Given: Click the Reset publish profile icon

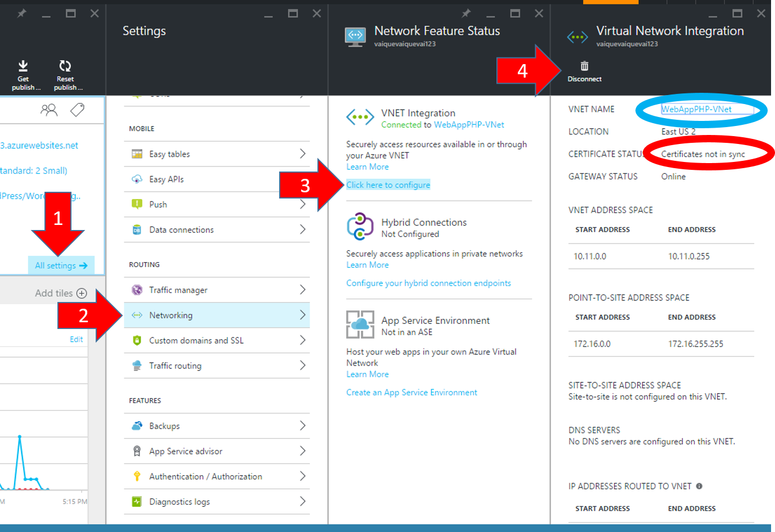Looking at the screenshot, I should coord(65,66).
